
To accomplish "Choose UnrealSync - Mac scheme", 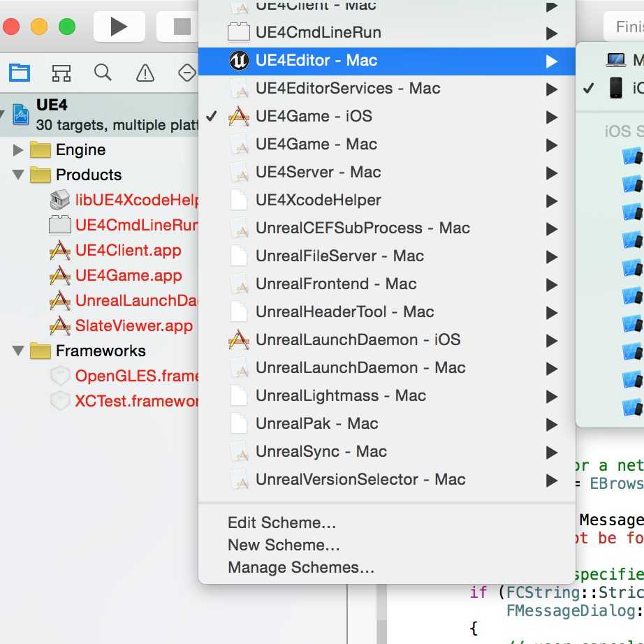I will tap(386, 452).
